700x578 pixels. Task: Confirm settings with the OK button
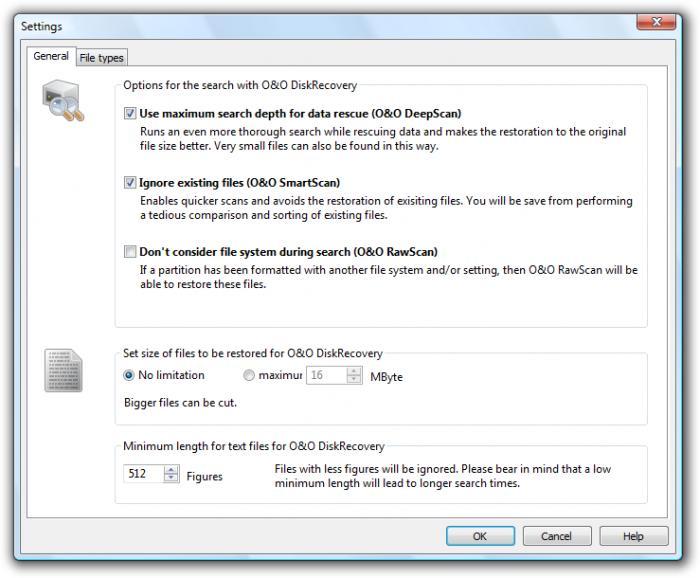480,536
